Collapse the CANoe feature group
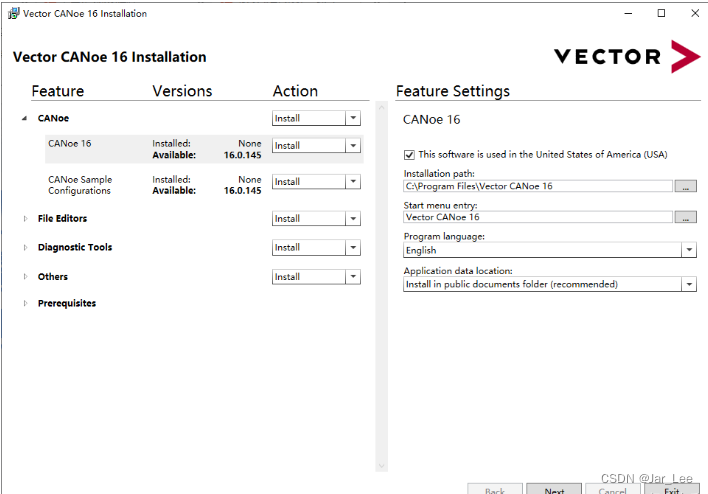This screenshot has height=494, width=708. [x=24, y=118]
